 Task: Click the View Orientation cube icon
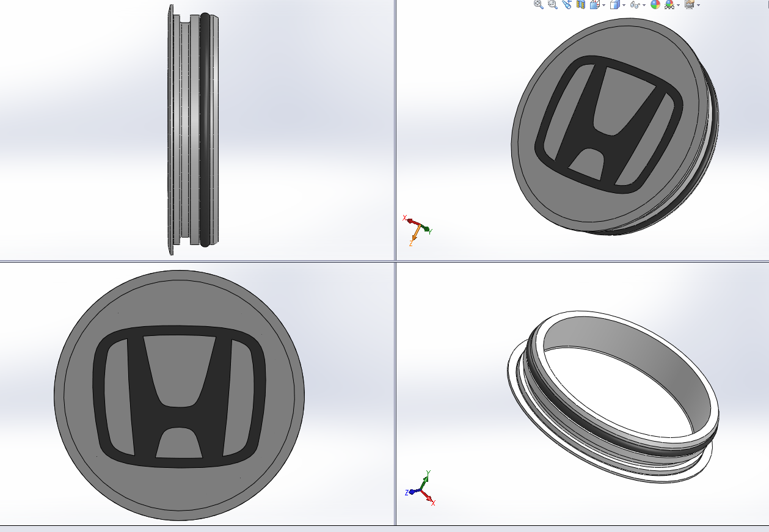[594, 5]
